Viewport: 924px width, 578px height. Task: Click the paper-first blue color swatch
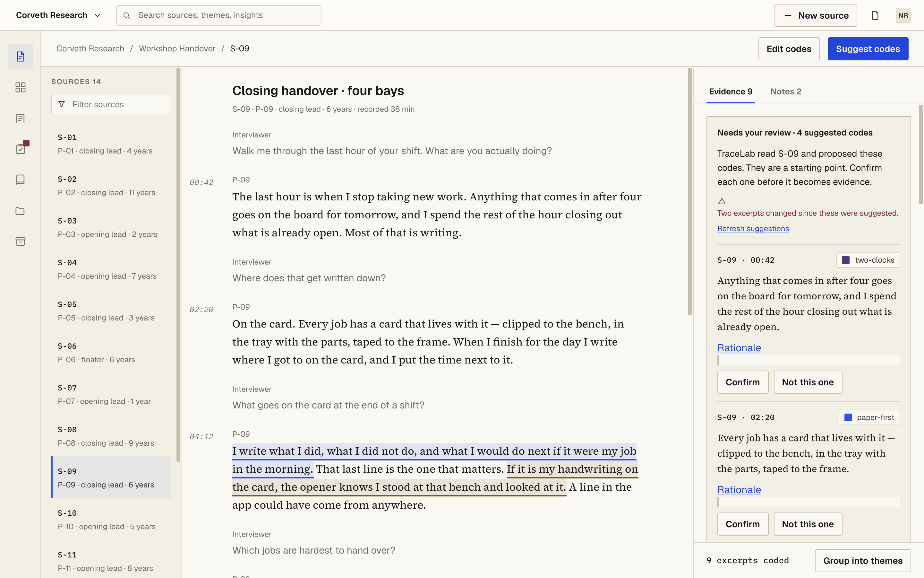click(848, 417)
